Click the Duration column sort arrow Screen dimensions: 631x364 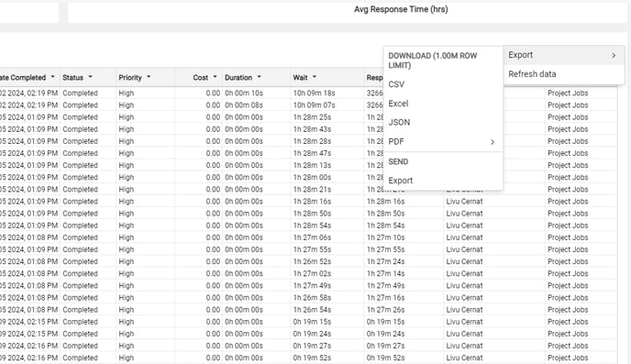click(260, 77)
